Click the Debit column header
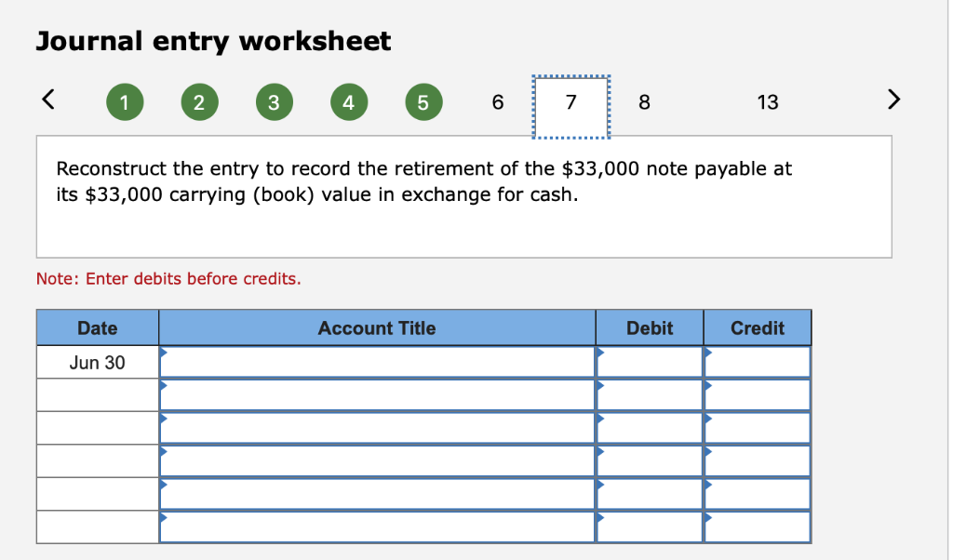This screenshot has width=953, height=560. [x=649, y=327]
